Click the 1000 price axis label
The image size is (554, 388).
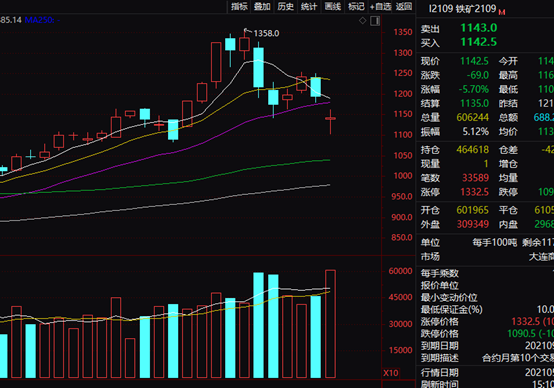(x=403, y=176)
